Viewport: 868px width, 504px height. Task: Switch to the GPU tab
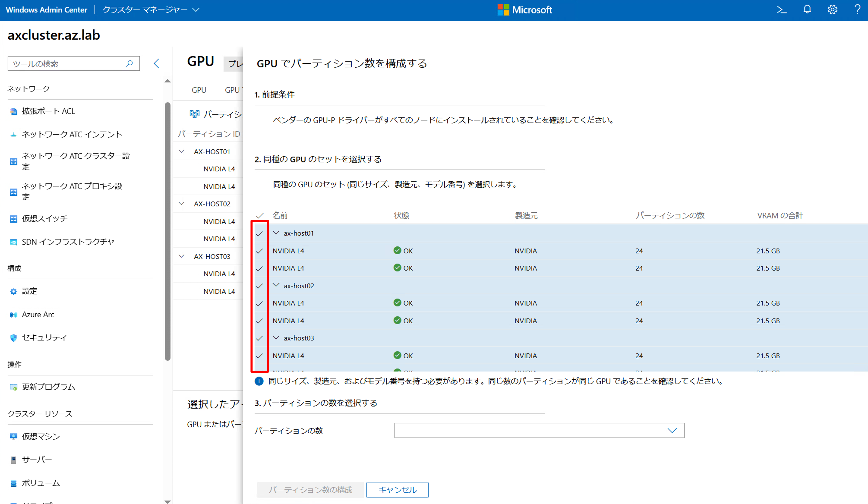pos(199,90)
